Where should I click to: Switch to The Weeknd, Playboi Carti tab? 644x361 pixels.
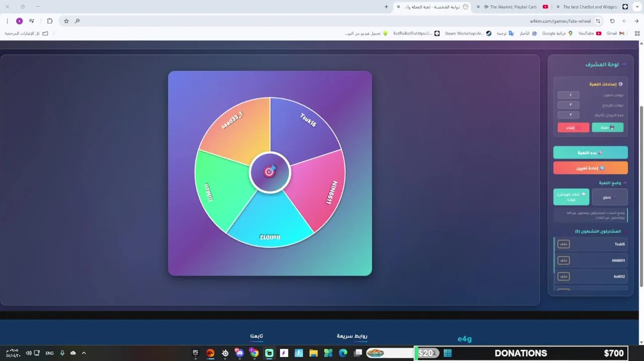[513, 7]
